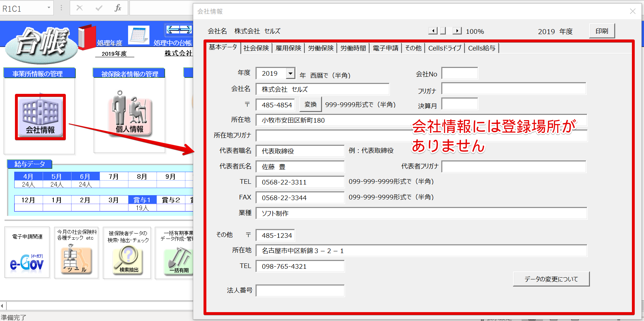Screen dimensions: 644x321
Task: Open the 一括有期 tools icon
Action: 179,261
